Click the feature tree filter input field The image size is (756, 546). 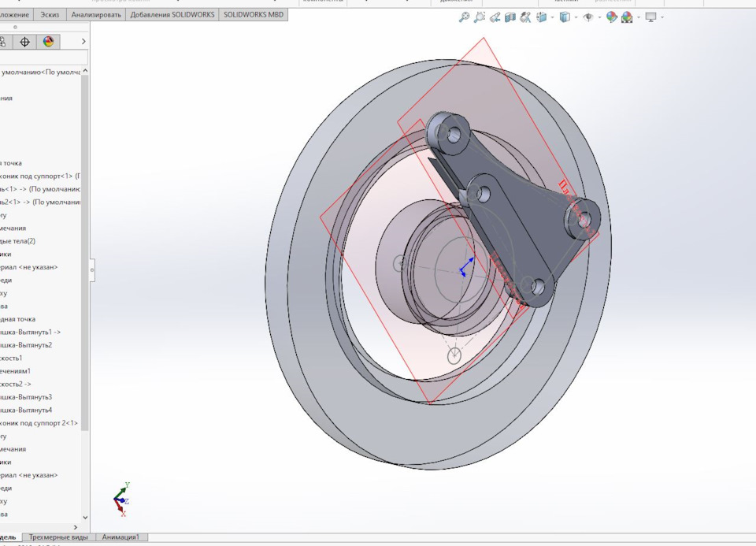coord(44,58)
